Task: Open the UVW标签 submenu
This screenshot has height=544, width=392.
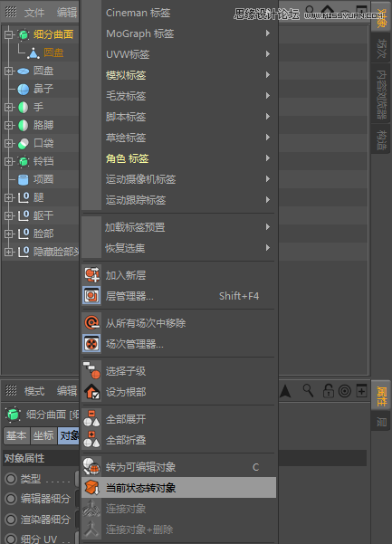Action: pos(178,54)
